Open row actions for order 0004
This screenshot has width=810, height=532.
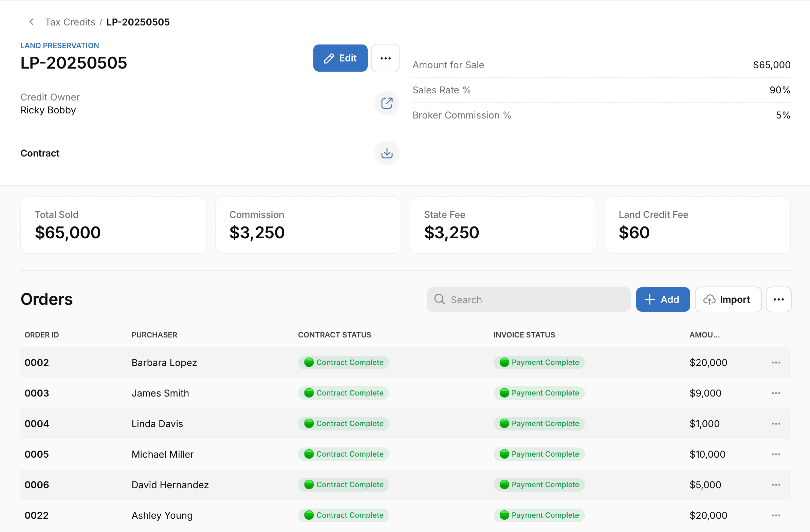(x=776, y=424)
